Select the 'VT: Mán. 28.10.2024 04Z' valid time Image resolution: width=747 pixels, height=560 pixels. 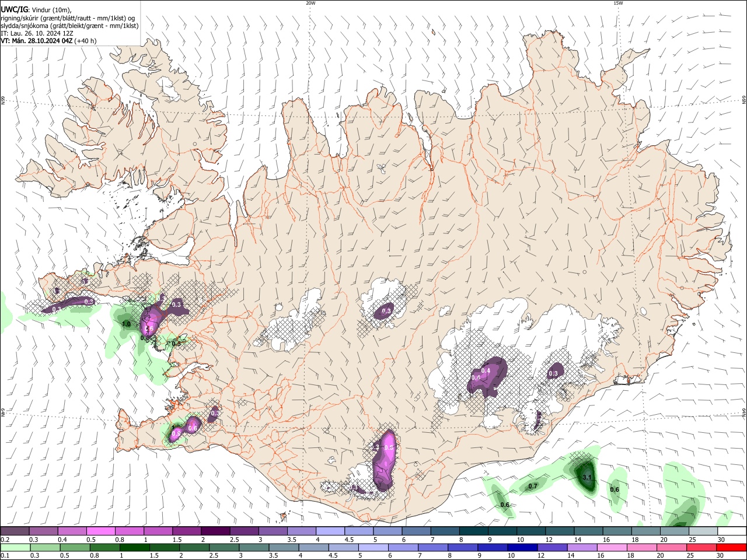pos(36,41)
